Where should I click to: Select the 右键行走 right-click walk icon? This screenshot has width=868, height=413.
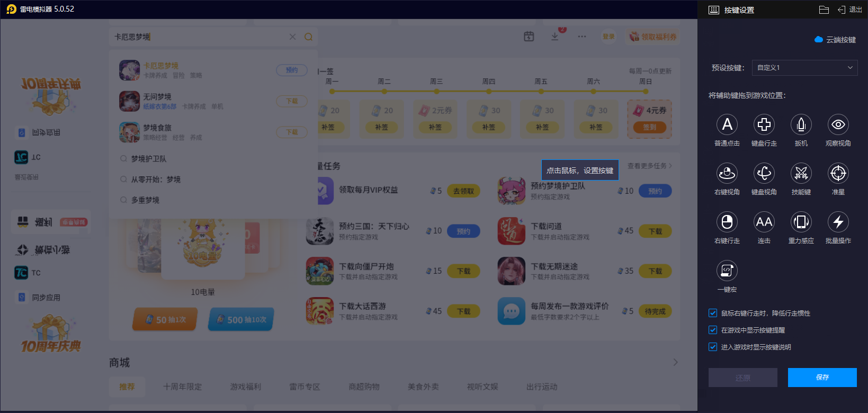[727, 222]
